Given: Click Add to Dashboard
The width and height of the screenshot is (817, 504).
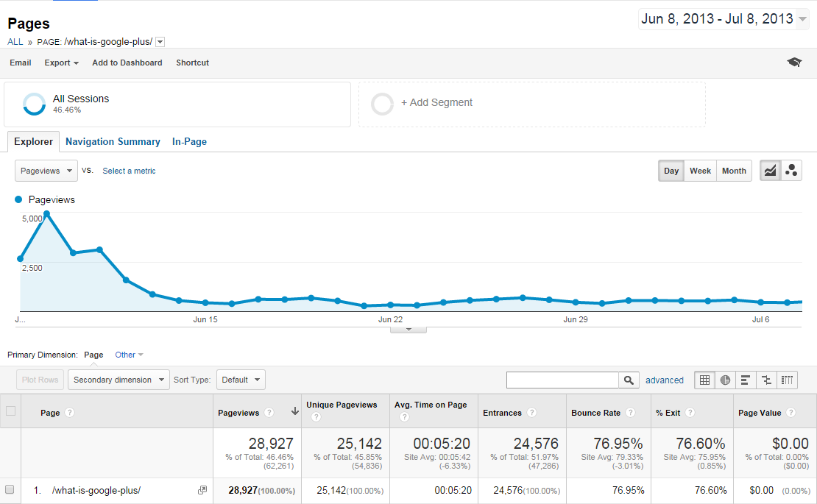Looking at the screenshot, I should (127, 63).
